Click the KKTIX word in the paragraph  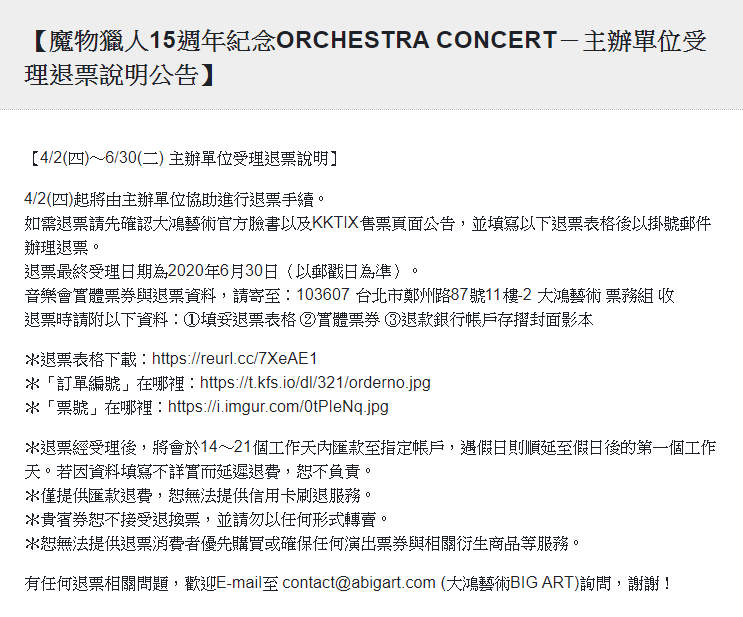tap(335, 223)
